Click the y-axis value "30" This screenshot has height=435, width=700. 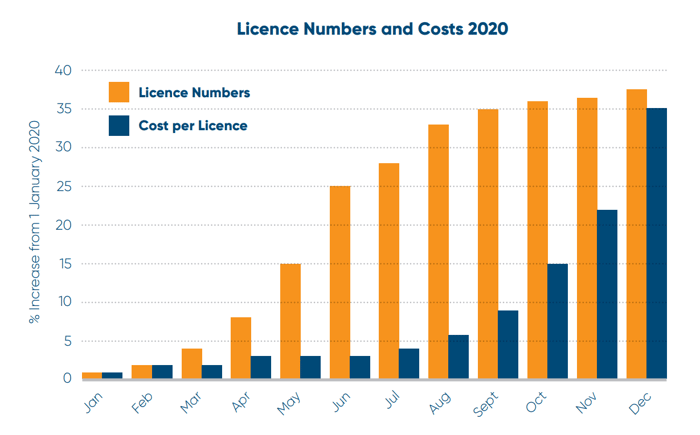(x=63, y=147)
